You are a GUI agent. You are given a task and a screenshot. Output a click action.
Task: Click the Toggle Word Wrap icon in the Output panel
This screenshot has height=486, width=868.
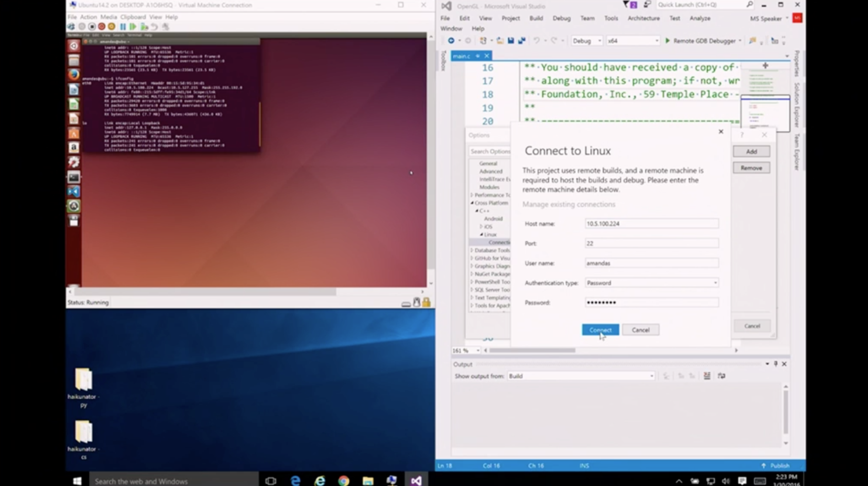tap(722, 376)
